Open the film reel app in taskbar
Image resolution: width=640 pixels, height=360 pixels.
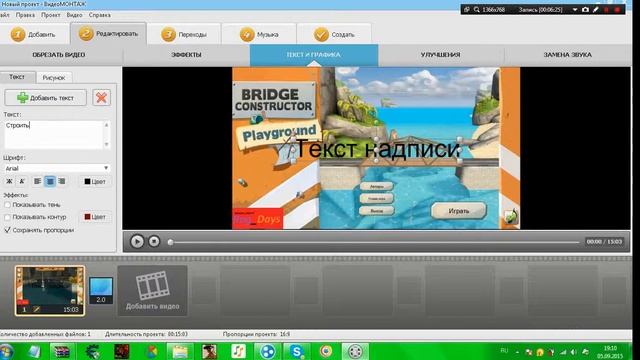point(355,351)
